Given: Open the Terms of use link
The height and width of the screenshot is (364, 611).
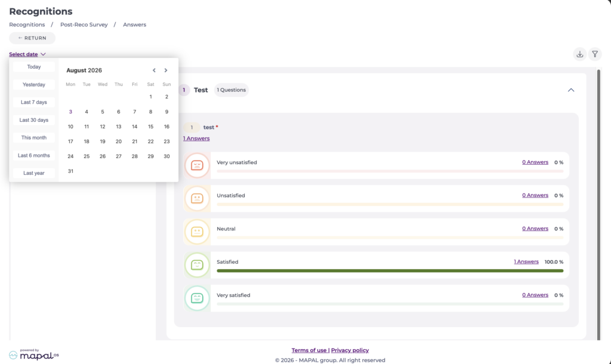Looking at the screenshot, I should [309, 350].
